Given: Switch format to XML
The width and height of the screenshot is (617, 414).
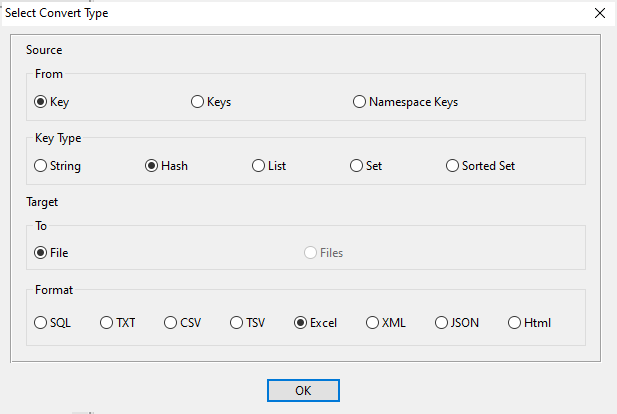Looking at the screenshot, I should (x=373, y=323).
